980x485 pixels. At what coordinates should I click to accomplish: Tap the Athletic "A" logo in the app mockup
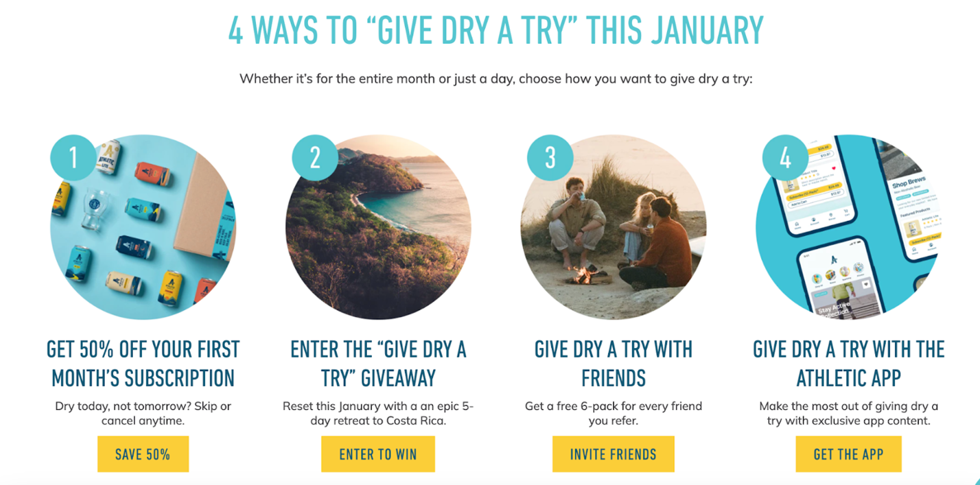(834, 259)
